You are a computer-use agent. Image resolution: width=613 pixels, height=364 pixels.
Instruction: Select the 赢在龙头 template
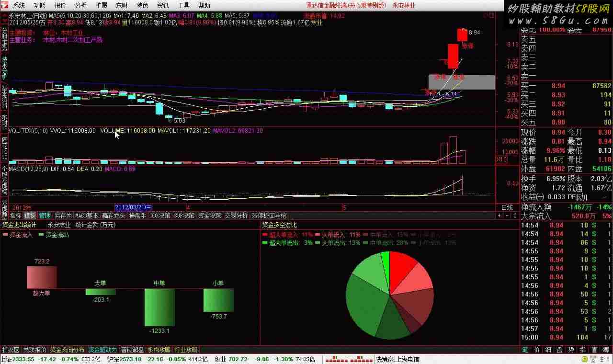114,216
